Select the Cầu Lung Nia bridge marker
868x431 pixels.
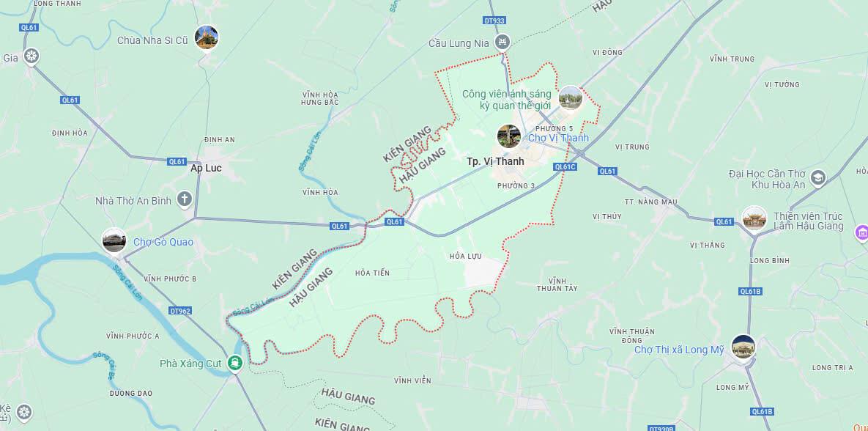[502, 41]
